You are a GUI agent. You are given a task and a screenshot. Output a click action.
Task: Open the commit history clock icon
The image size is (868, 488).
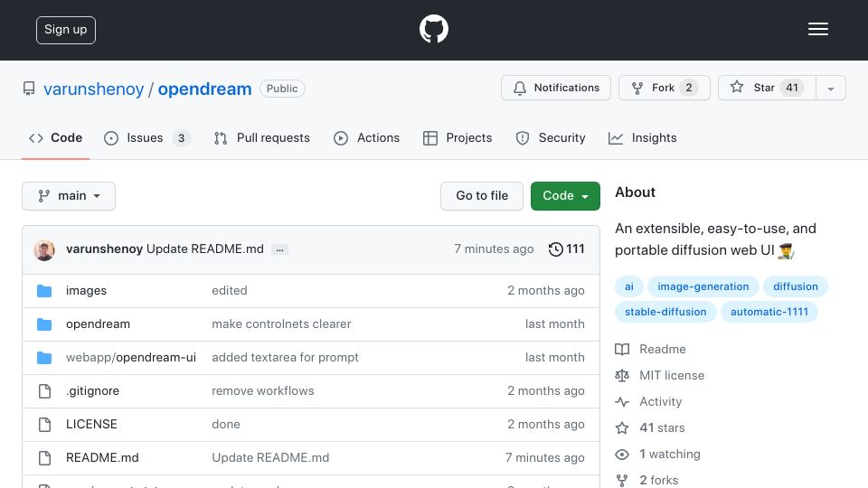pyautogui.click(x=555, y=249)
